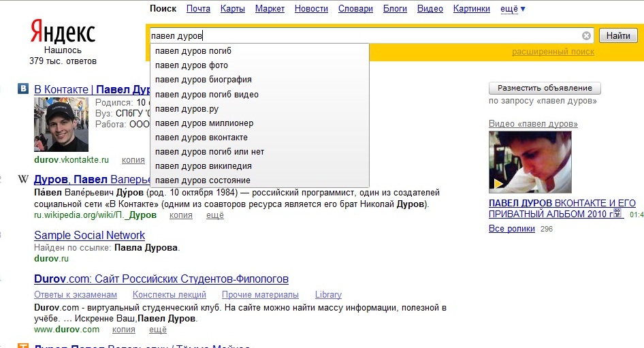Open the 'В Контакте | Павел Дуров' result title
This screenshot has height=348, width=644.
(93, 90)
